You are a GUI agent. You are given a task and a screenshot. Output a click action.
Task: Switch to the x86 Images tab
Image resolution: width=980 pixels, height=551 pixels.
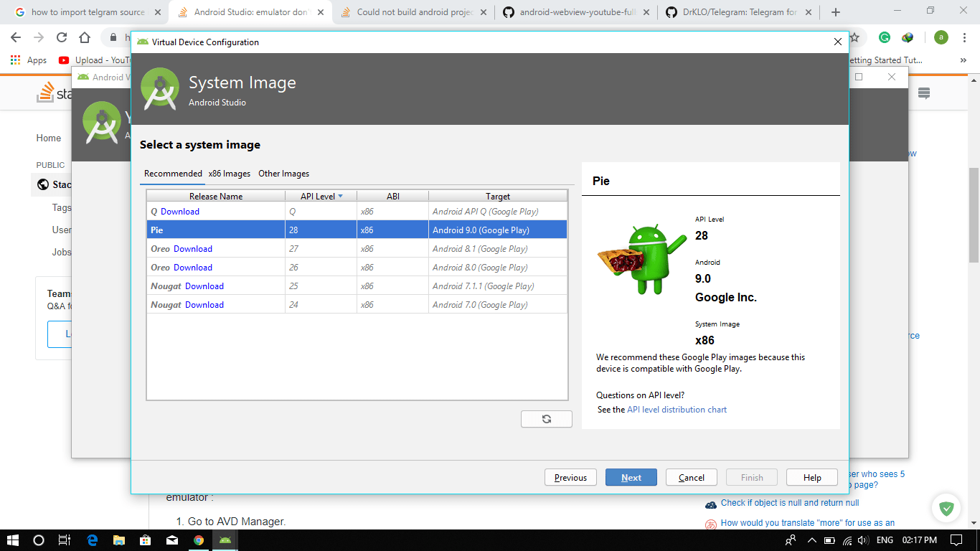pos(230,173)
